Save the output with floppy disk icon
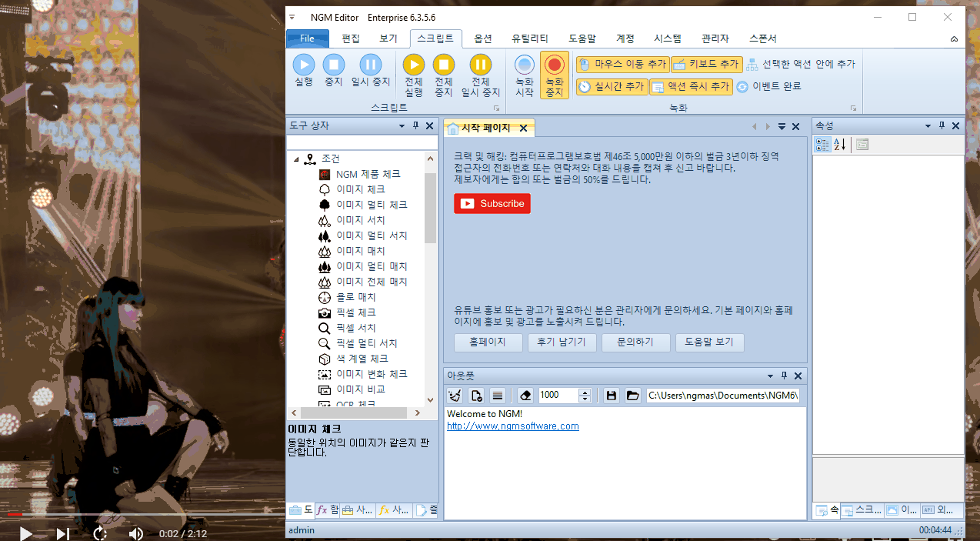The width and height of the screenshot is (980, 541). pyautogui.click(x=612, y=396)
